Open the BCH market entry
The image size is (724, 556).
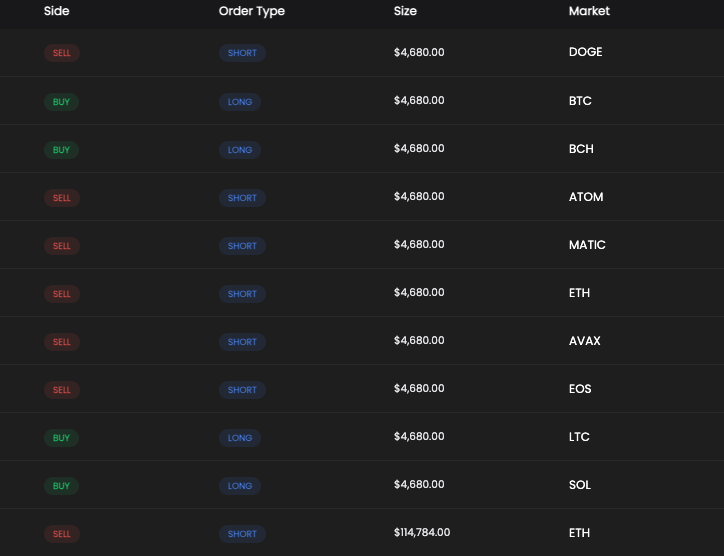pyautogui.click(x=581, y=149)
